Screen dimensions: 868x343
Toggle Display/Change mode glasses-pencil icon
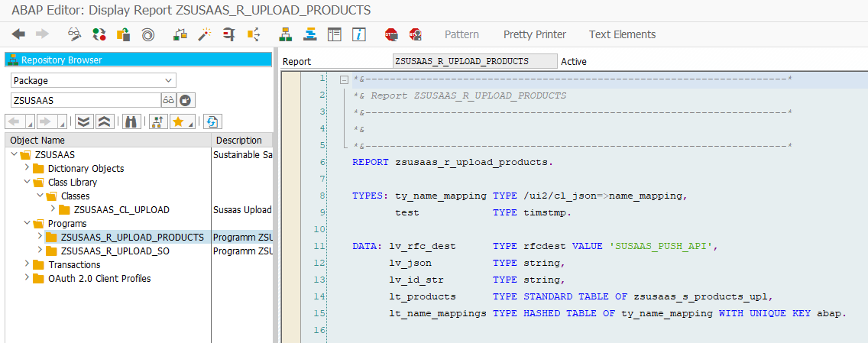(x=74, y=34)
